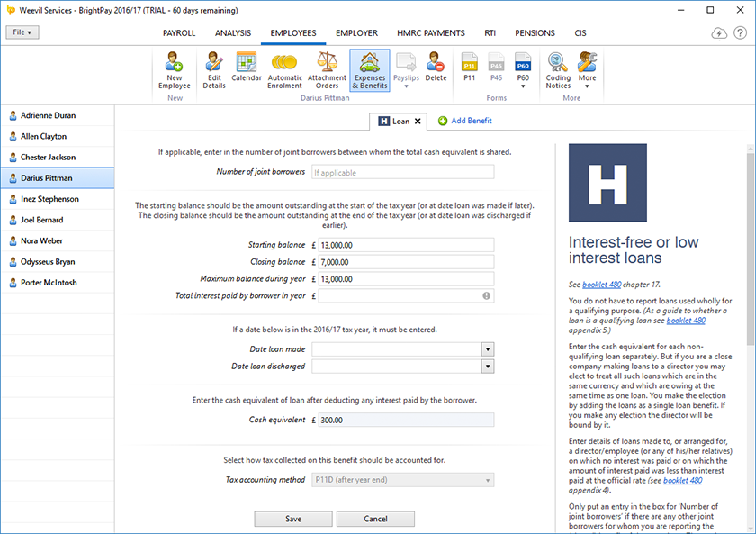Open the Tax accounting method dropdown
Screen dimensions: 756x534
coord(402,480)
